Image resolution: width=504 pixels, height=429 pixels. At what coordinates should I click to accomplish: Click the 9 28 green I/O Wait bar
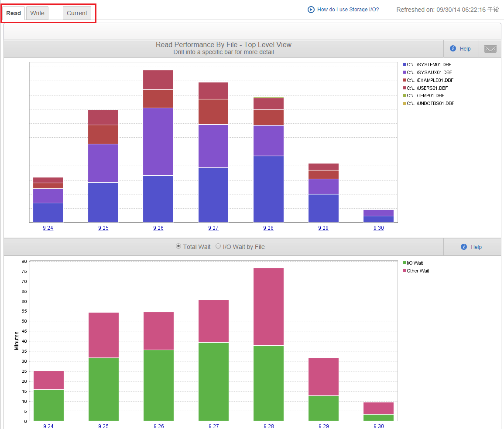point(268,383)
